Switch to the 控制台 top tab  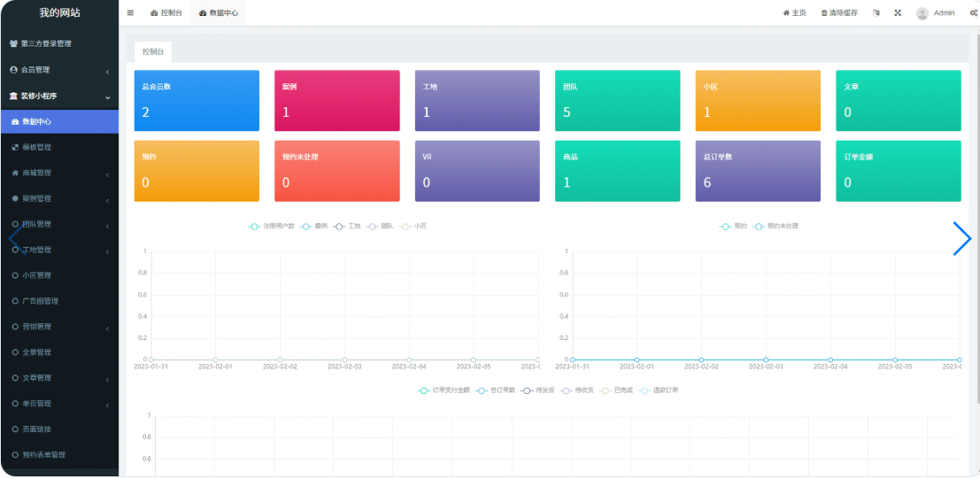click(166, 13)
